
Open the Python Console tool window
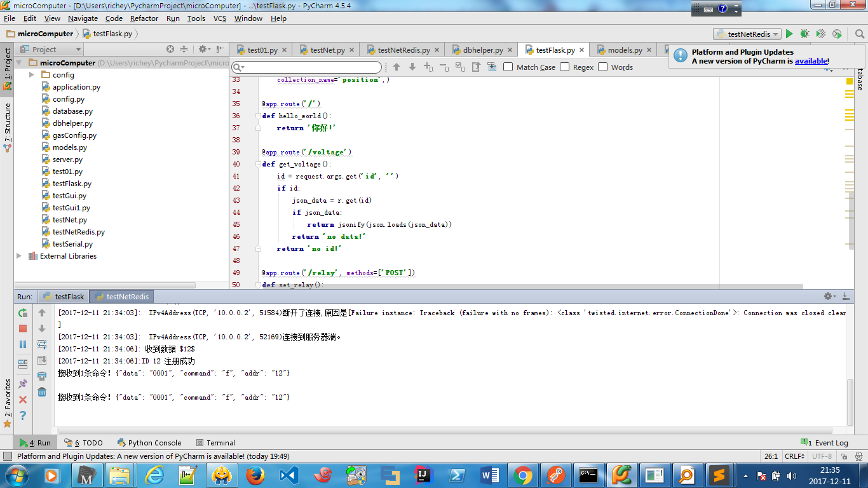point(149,443)
